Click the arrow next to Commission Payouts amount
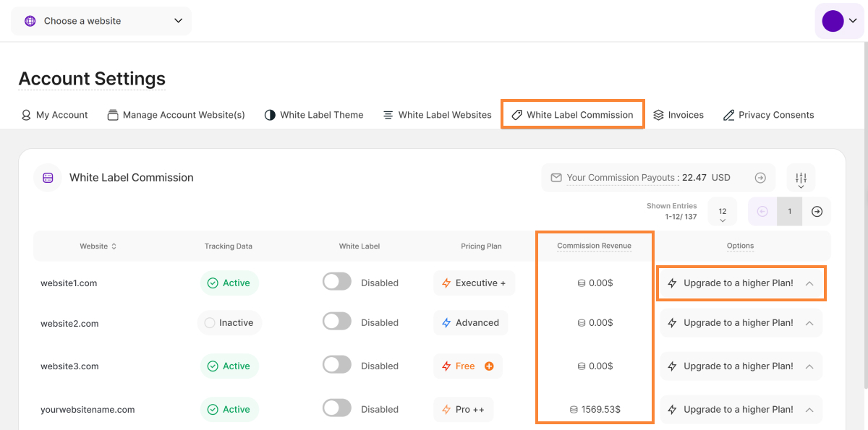The image size is (868, 430). pos(760,178)
